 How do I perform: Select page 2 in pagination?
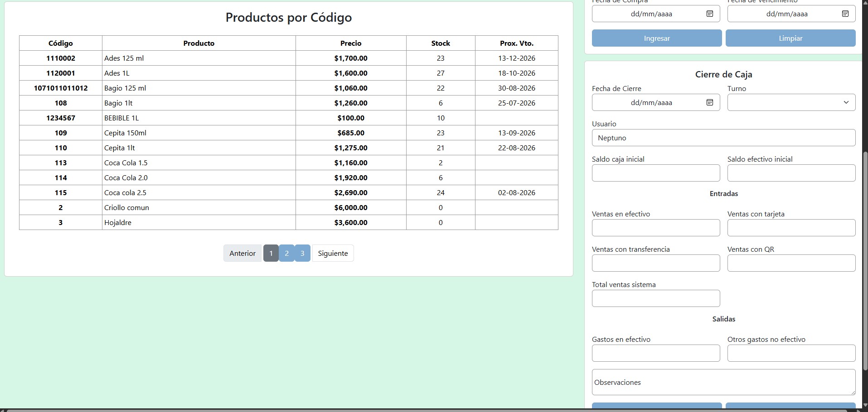point(286,253)
